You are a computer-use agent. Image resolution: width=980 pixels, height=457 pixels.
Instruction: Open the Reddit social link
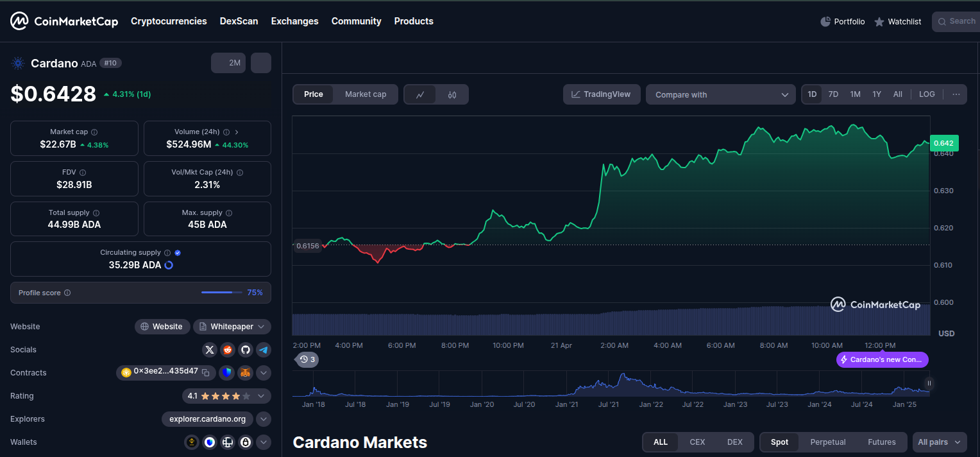pyautogui.click(x=228, y=350)
